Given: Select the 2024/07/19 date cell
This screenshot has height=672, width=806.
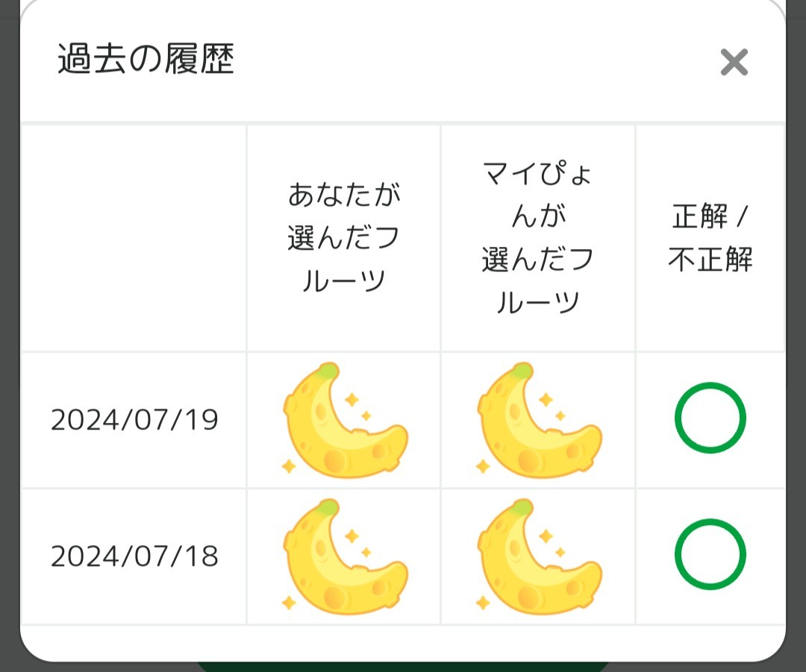Looking at the screenshot, I should tap(134, 420).
